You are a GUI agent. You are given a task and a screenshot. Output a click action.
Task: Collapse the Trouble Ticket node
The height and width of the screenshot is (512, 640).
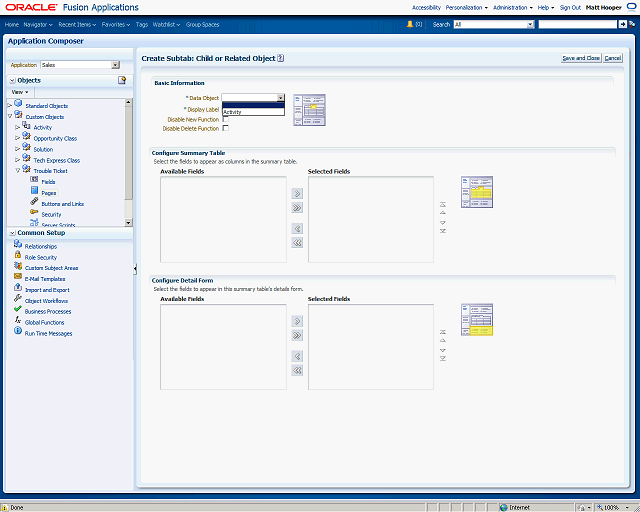tap(18, 171)
